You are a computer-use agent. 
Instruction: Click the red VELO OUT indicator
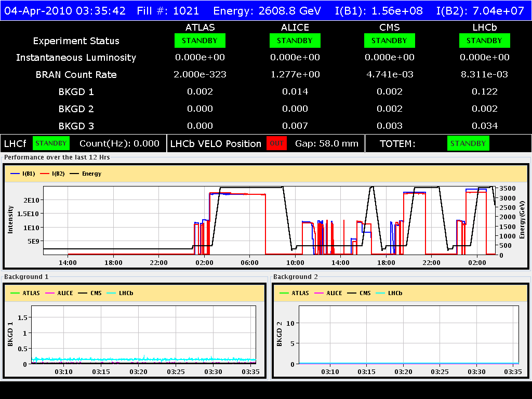[x=276, y=143]
